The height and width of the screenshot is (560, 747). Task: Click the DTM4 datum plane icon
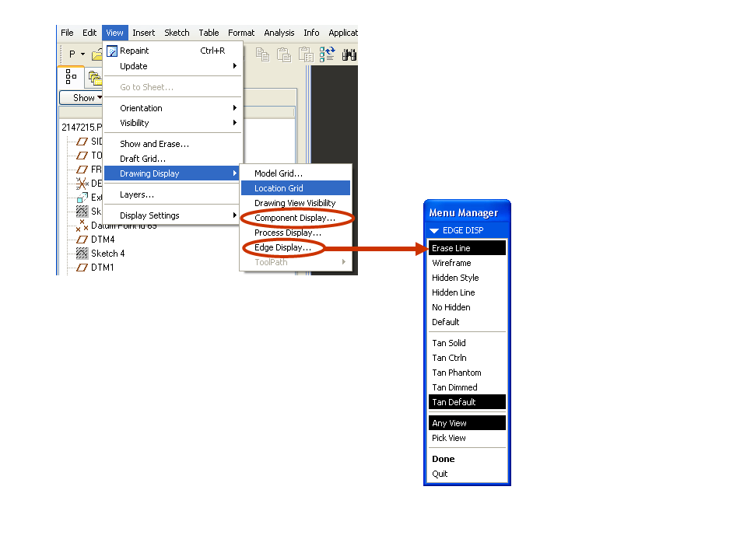(82, 240)
